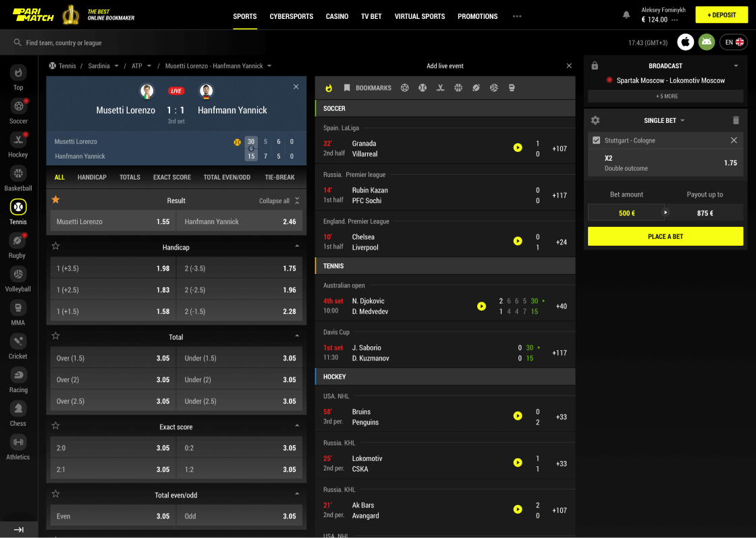Image resolution: width=756 pixels, height=538 pixels.
Task: Bet on Hanfmann Yannick at 2.46
Action: [240, 222]
